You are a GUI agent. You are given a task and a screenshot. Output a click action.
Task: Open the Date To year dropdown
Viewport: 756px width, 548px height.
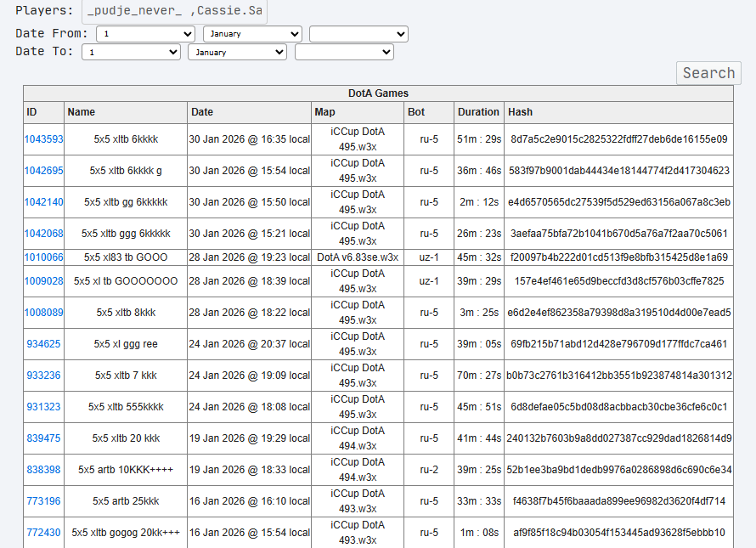pyautogui.click(x=344, y=52)
